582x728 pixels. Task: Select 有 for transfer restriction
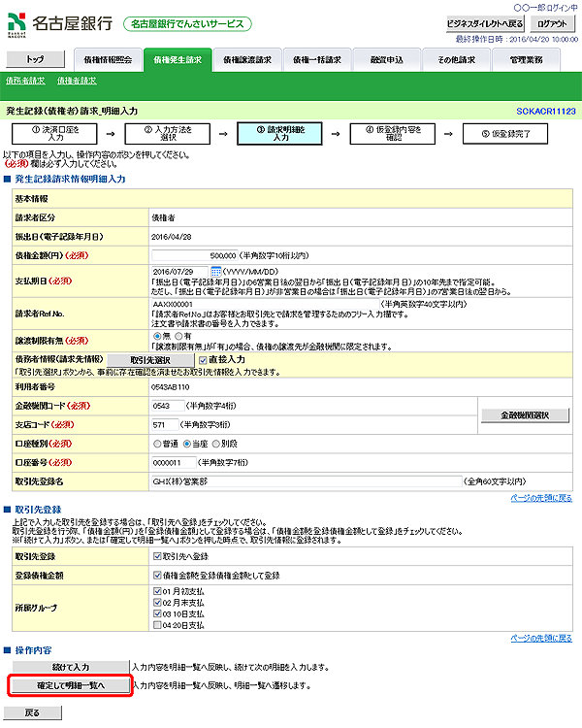coord(178,336)
